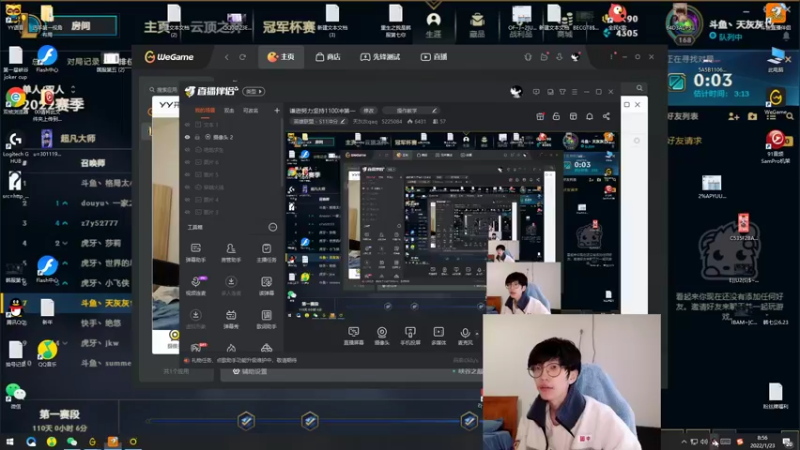800x450 pixels.
Task: Open the 生涯 profile icon in LoL client
Action: [x=433, y=24]
